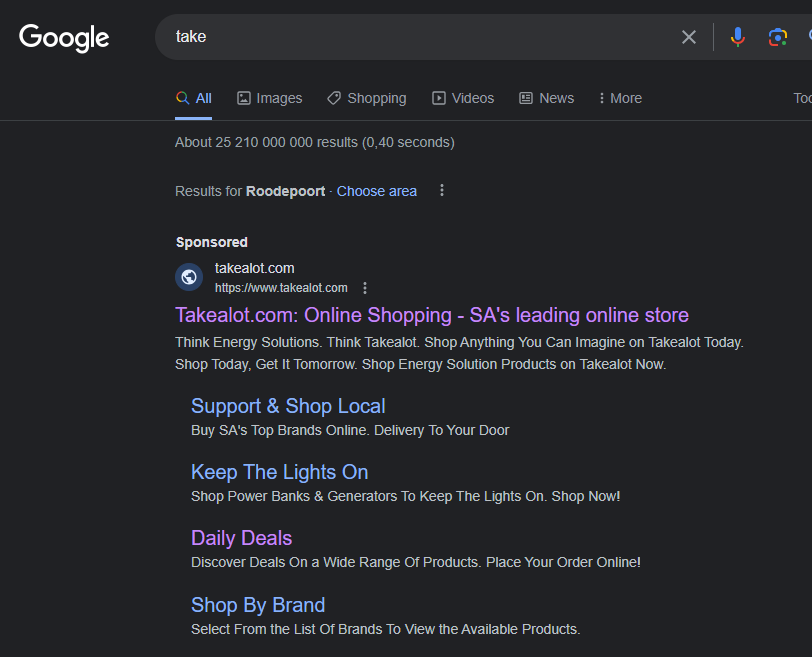Open the More search options menu

[x=620, y=98]
